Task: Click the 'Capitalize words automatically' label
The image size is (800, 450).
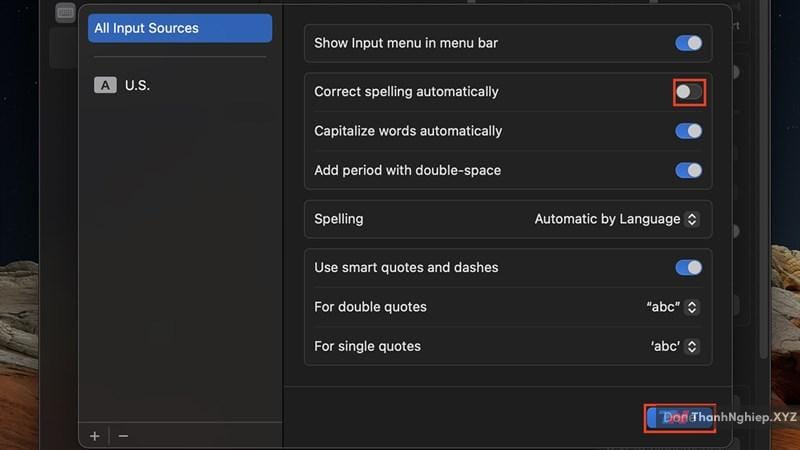Action: (x=408, y=131)
